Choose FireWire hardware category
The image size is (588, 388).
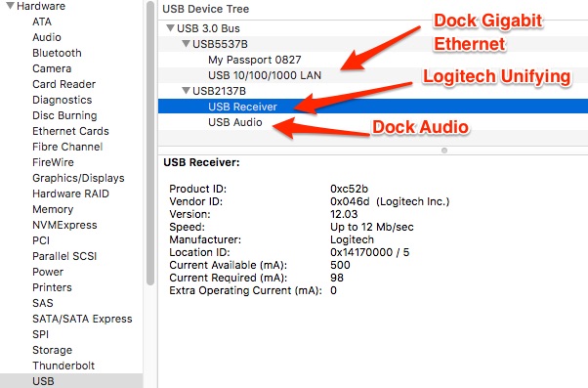(53, 162)
